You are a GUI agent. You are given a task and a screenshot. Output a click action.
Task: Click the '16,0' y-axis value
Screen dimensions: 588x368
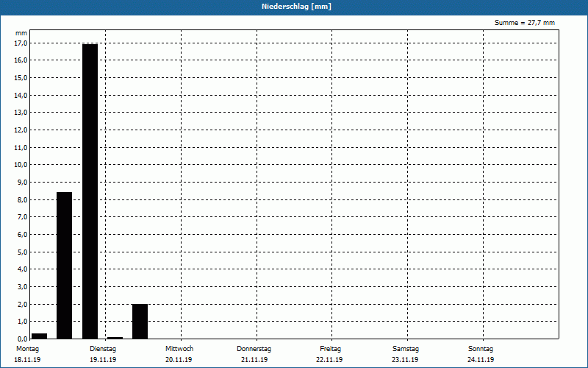(21, 60)
